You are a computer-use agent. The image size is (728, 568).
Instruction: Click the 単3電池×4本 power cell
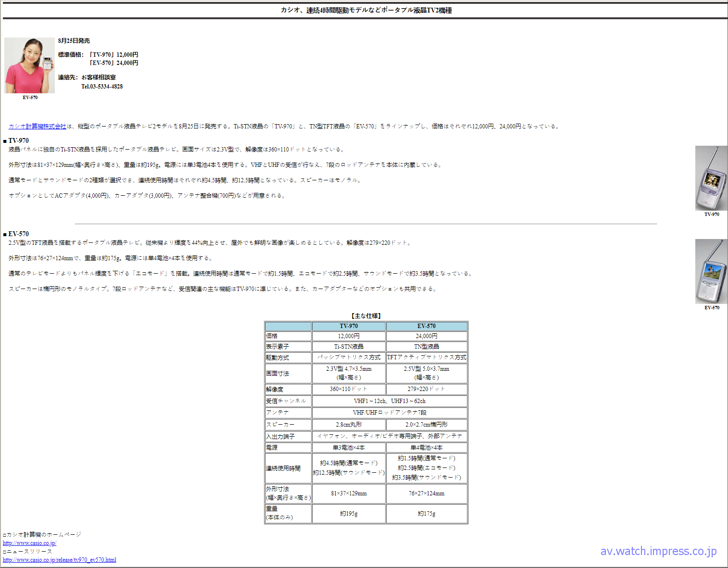point(349,448)
